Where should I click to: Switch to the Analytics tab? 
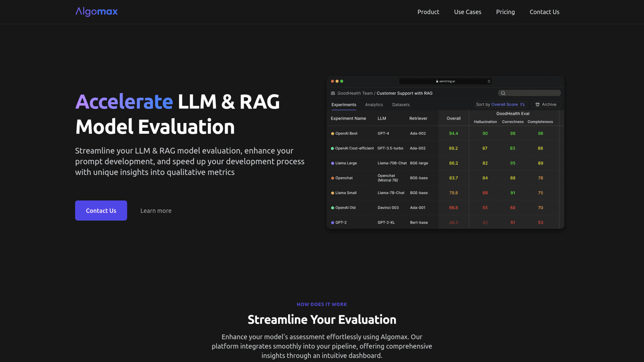tap(374, 105)
